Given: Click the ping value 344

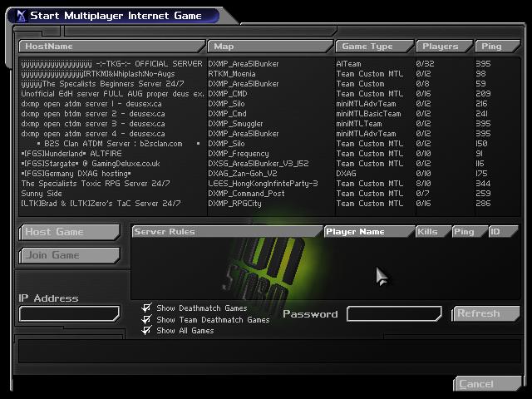Looking at the screenshot, I should pyautogui.click(x=483, y=184).
